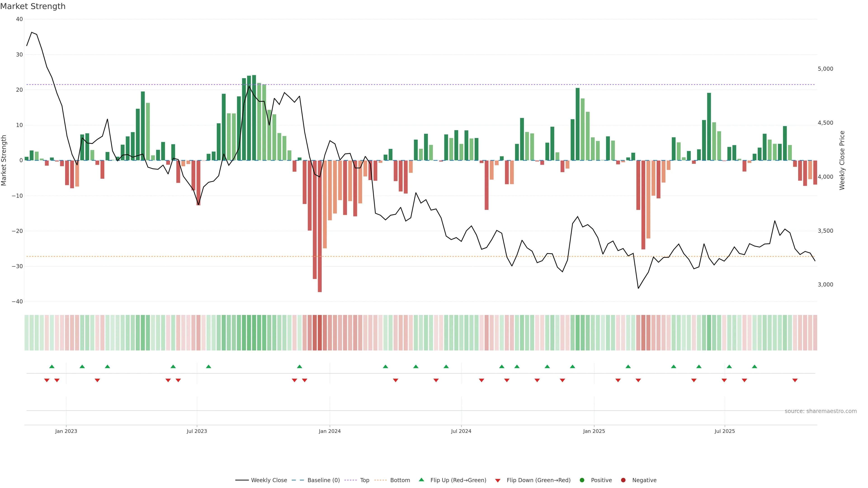868x488 pixels.
Task: Click the Weekly Close Price axis title
Action: click(x=842, y=160)
